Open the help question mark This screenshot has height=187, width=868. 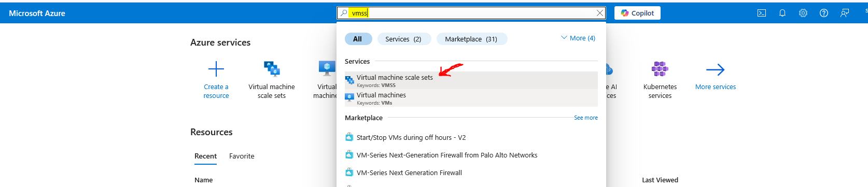824,13
